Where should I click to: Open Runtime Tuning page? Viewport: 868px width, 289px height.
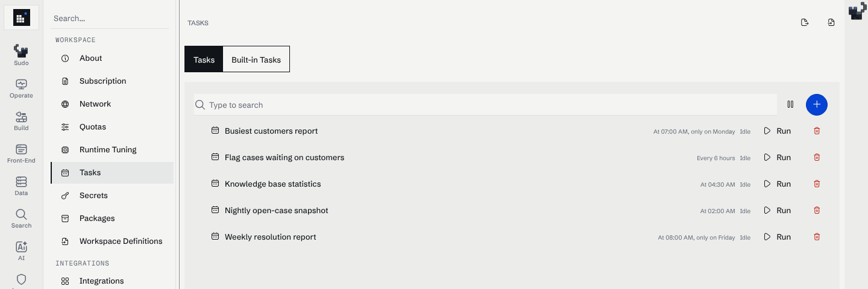112,150
